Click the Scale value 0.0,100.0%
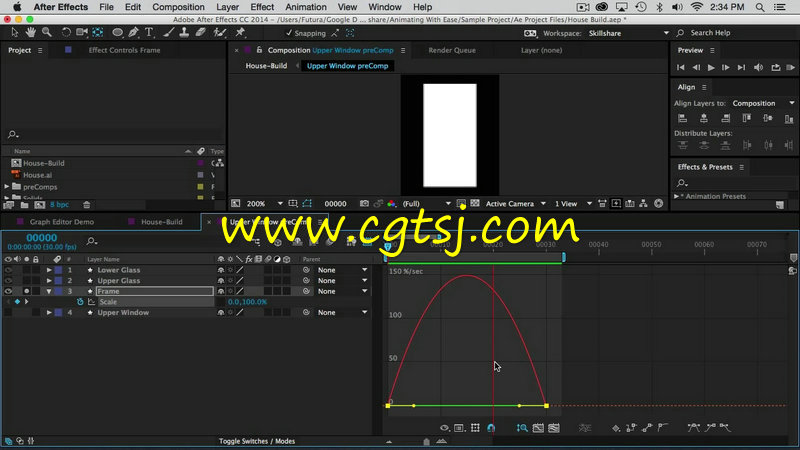The image size is (800, 450). (247, 302)
